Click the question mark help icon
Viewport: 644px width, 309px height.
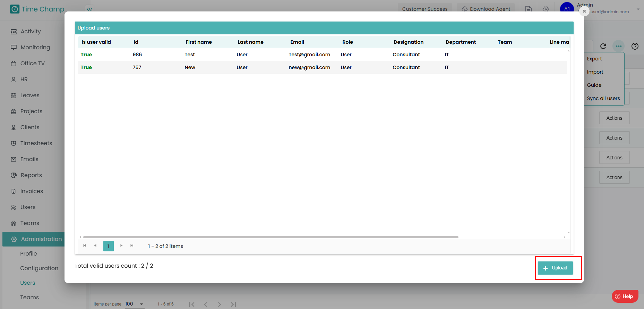(635, 46)
